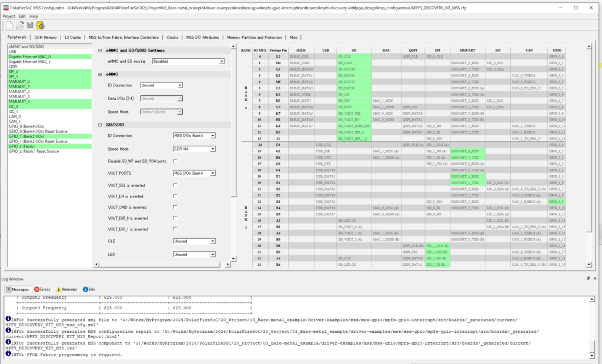This screenshot has height=364, width=602.
Task: Check VOLT_EN is inverted option
Action: coord(175,196)
